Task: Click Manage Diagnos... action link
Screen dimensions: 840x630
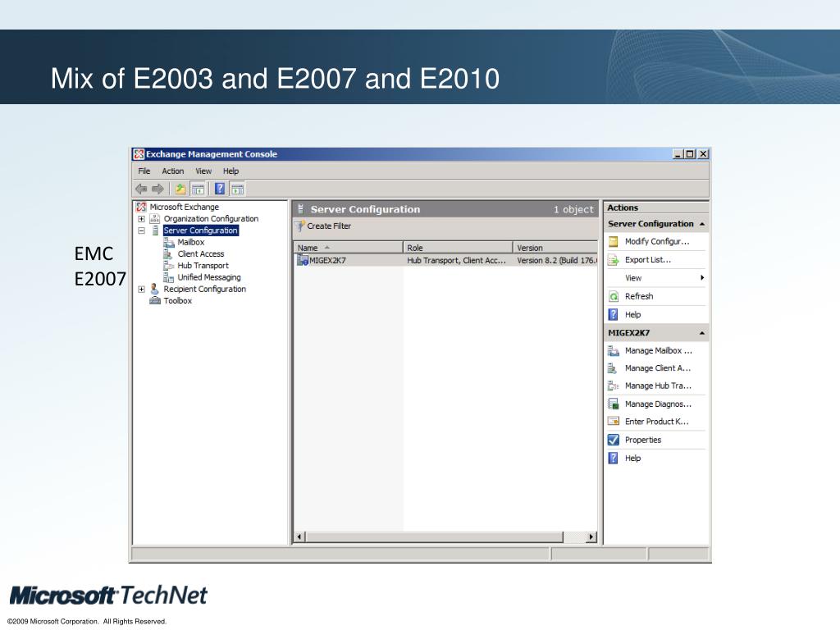Action: tap(658, 404)
